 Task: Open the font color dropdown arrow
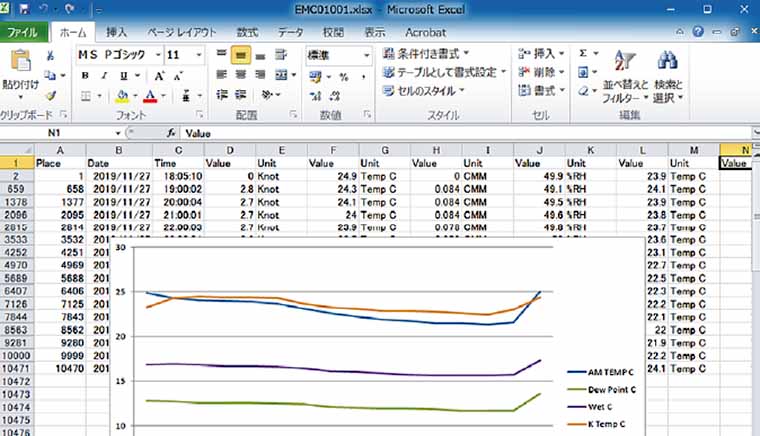click(163, 96)
